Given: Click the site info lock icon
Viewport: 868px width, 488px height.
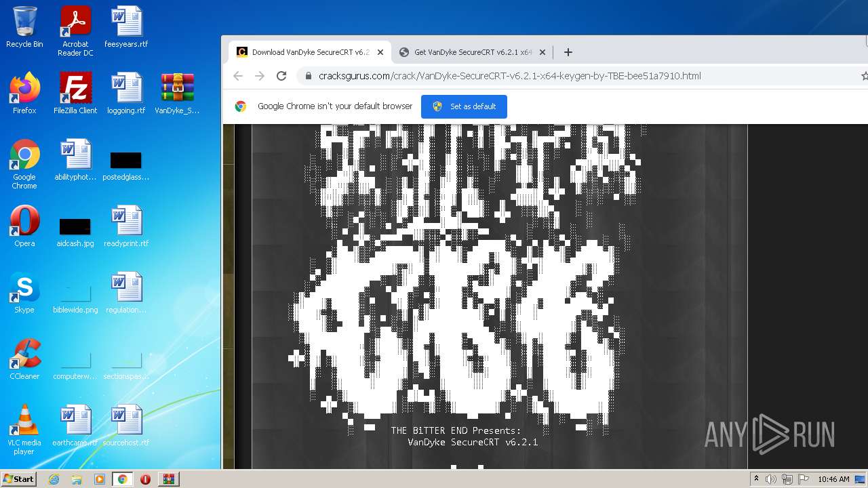Looking at the screenshot, I should tap(309, 76).
